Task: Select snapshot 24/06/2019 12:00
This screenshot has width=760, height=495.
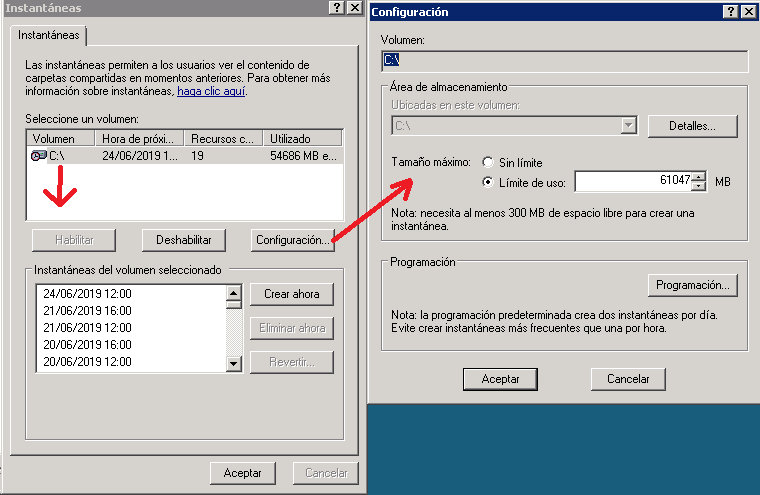Action: pyautogui.click(x=87, y=294)
